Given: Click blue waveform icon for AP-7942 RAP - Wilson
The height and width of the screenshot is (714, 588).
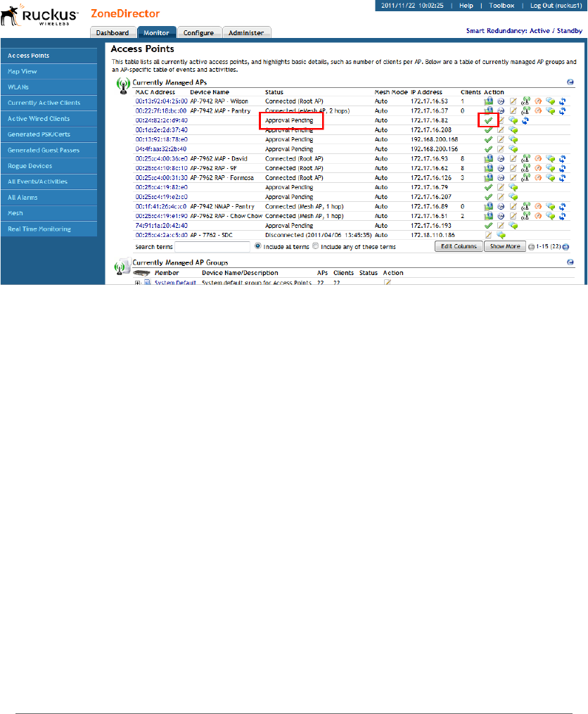Looking at the screenshot, I should point(501,101).
